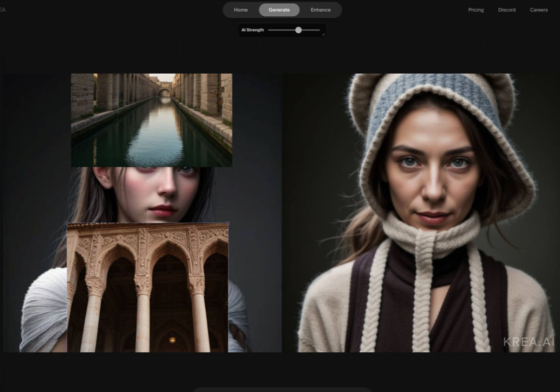Click the KREA logo in the top-left corner

[3, 10]
